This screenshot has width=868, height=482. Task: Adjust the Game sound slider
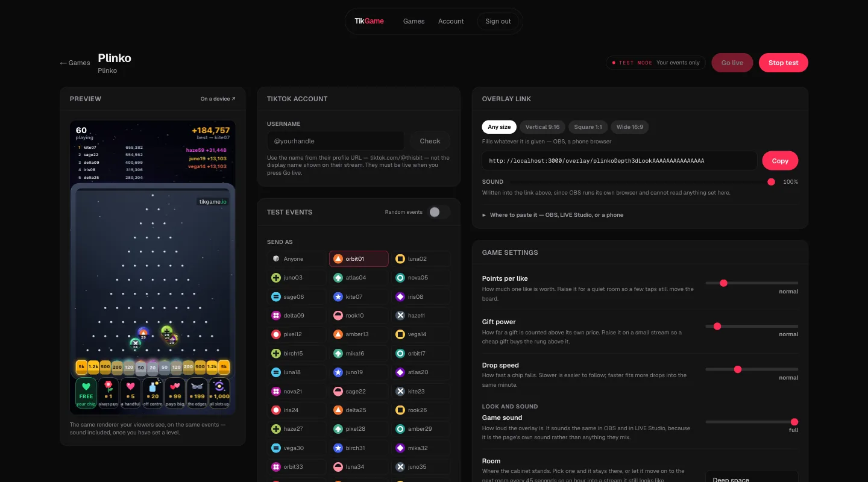pos(752,422)
